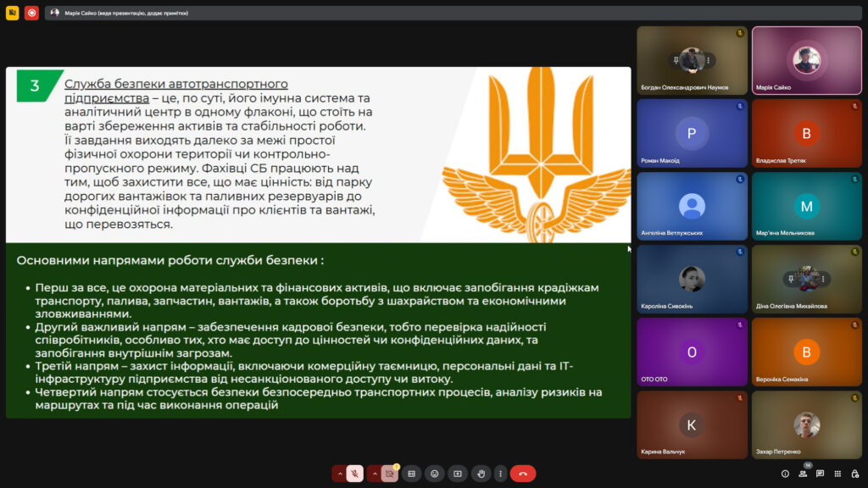Select Богдан Олександрович Наумов video tile
This screenshot has height=488, width=868.
point(692,60)
